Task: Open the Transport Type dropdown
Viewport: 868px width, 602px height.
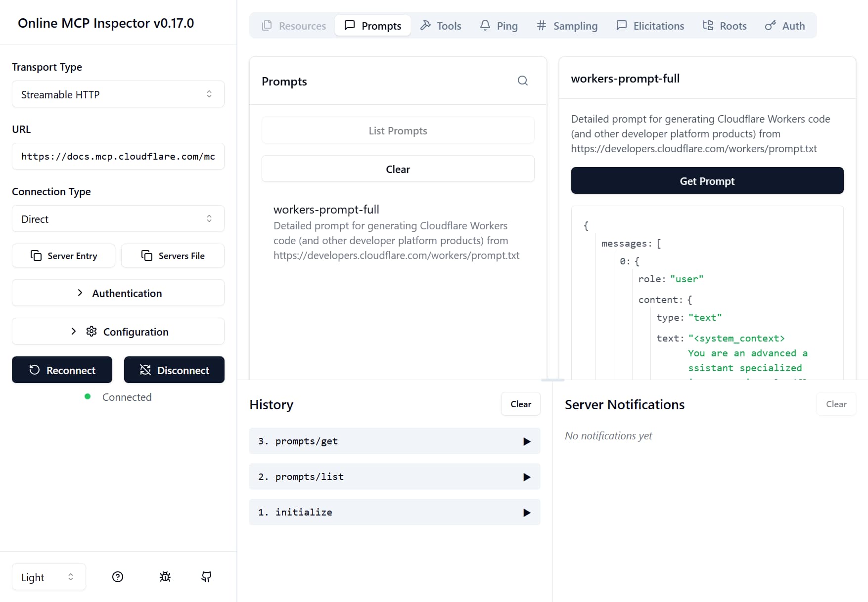Action: point(118,94)
